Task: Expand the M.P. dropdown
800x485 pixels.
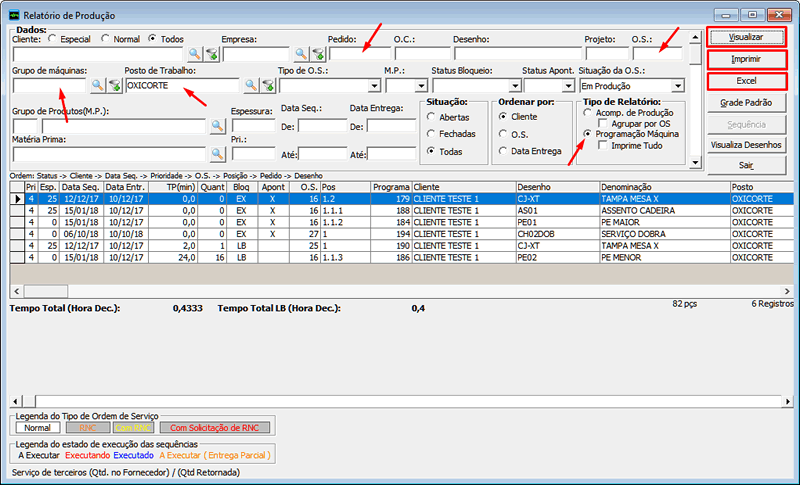Action: (x=421, y=86)
